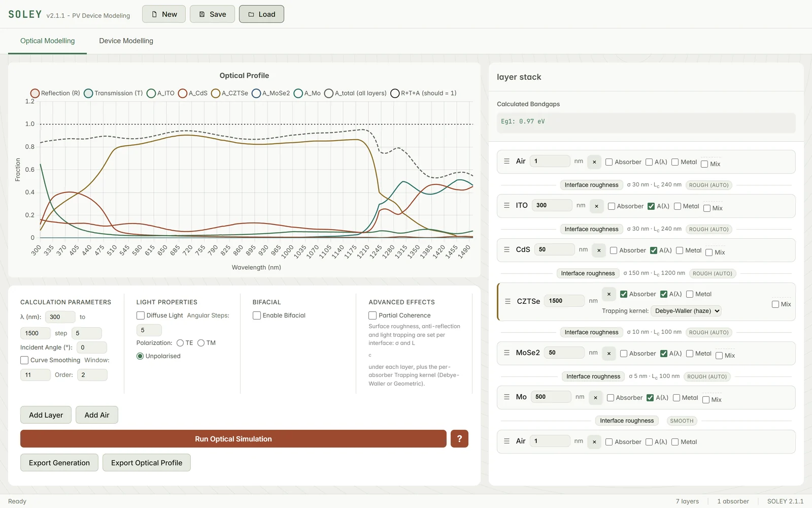
Task: Enable Diffuse Light checkbox
Action: pyautogui.click(x=141, y=315)
